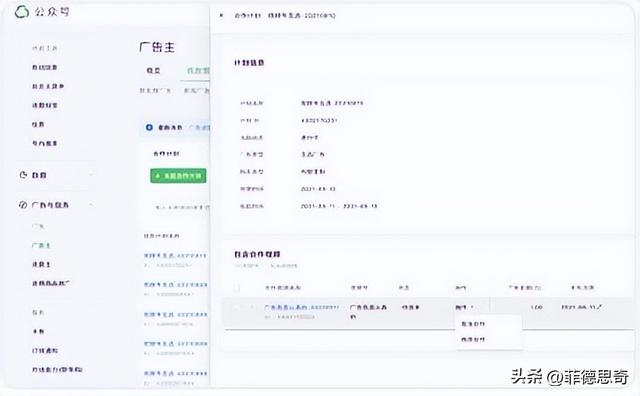Open 流量主 in the left sidebar
The image size is (640, 396).
(x=41, y=265)
